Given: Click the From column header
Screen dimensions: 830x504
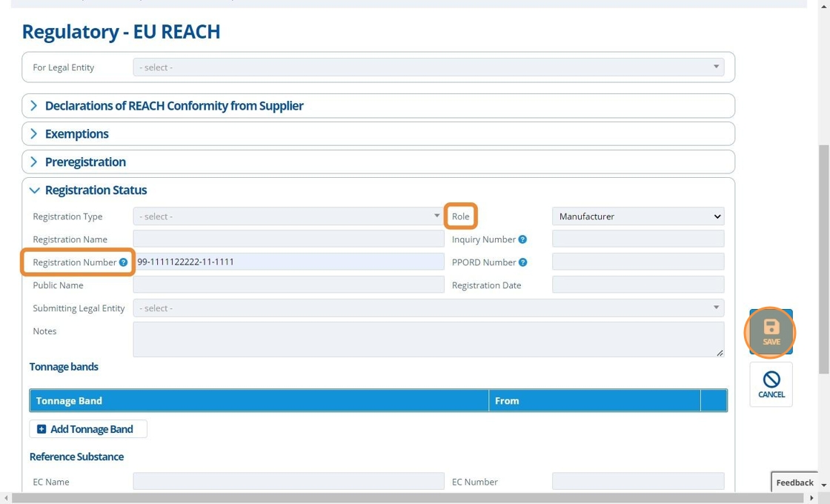Looking at the screenshot, I should pos(594,401).
